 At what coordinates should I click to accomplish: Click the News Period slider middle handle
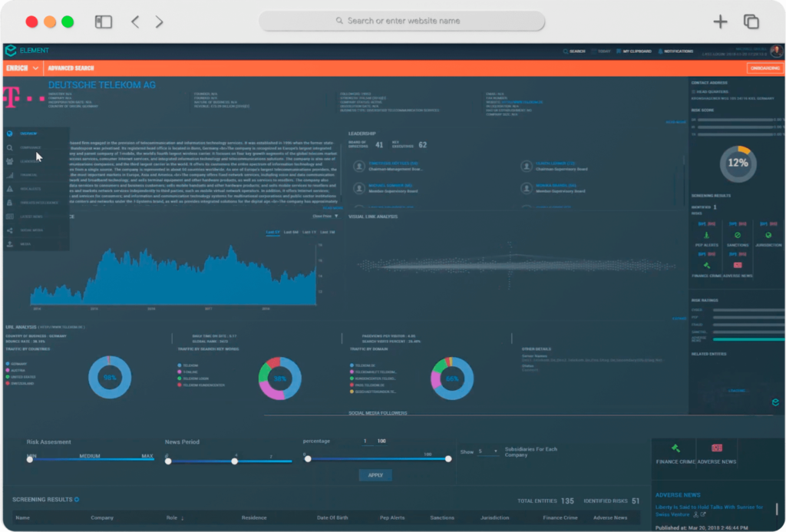[235, 461]
